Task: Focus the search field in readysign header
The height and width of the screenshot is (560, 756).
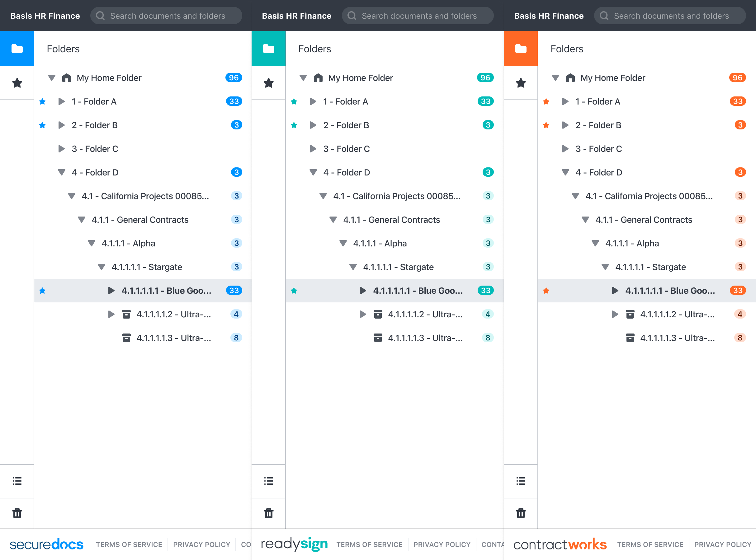Action: point(418,16)
